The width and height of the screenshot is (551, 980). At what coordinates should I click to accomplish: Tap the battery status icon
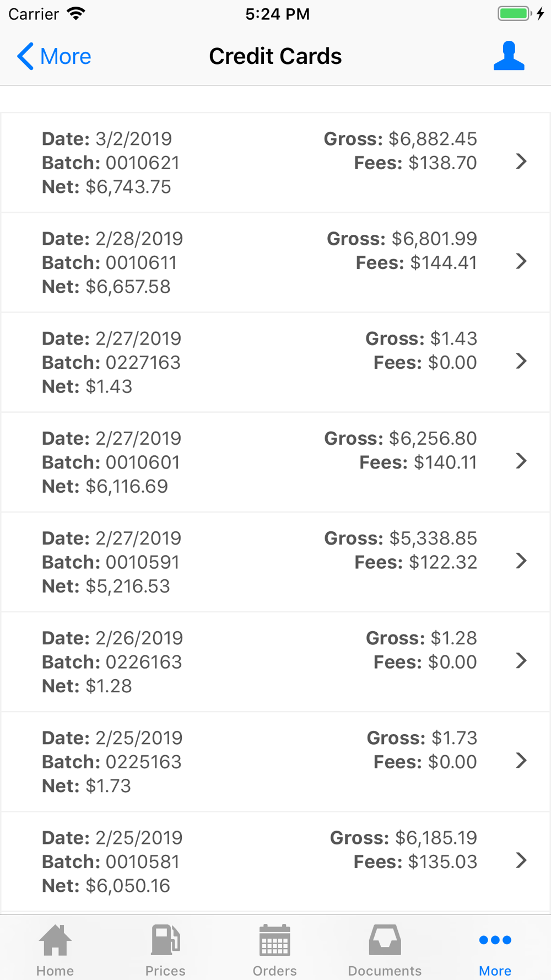pos(514,14)
